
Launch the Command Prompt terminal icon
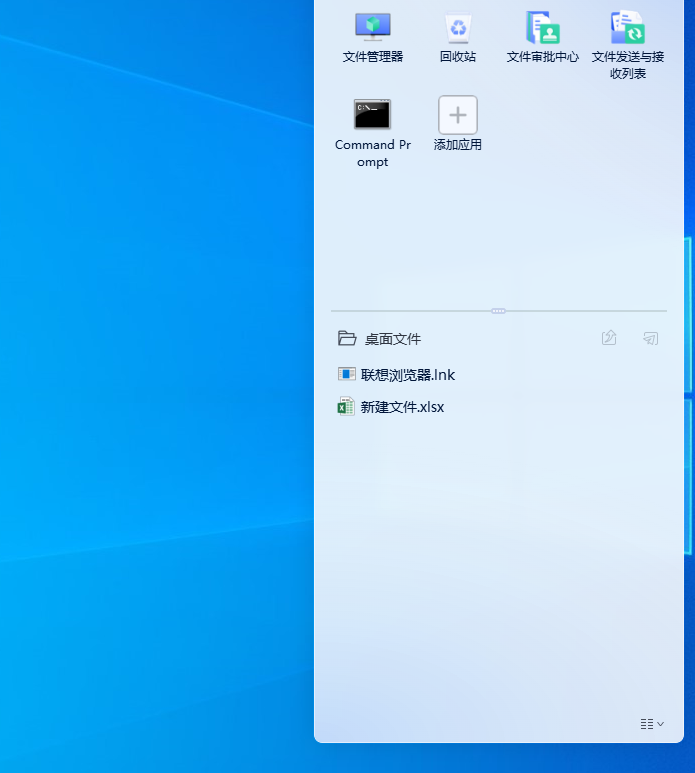pos(372,115)
